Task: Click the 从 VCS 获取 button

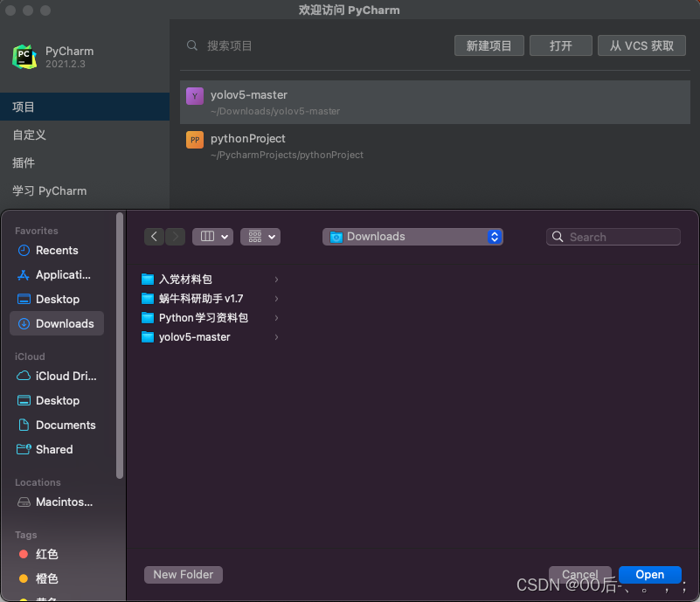Action: point(641,45)
